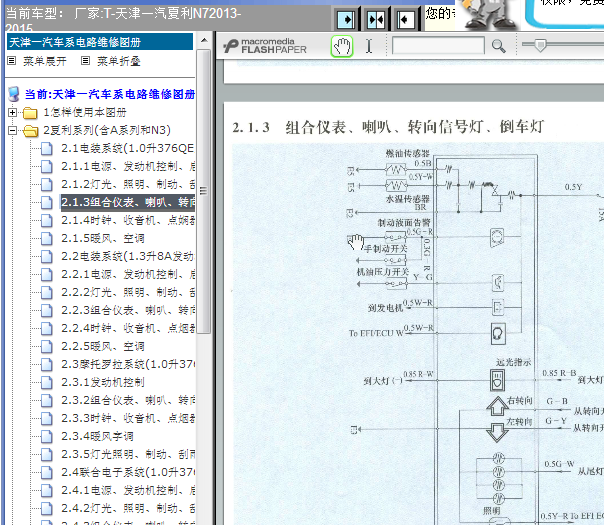Click the 左转向 down-arrow indicator symbol
The height and width of the screenshot is (525, 604).
coord(497,433)
